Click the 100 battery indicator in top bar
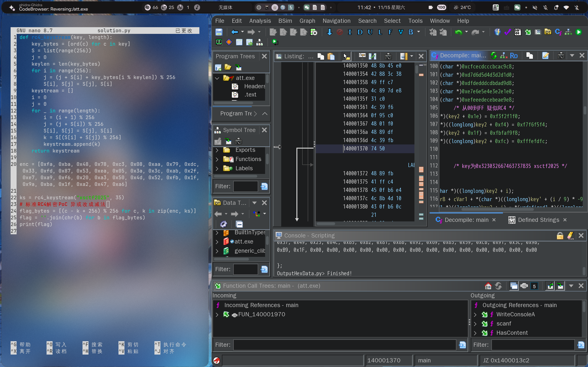This screenshot has width=588, height=367. pyautogui.click(x=441, y=8)
